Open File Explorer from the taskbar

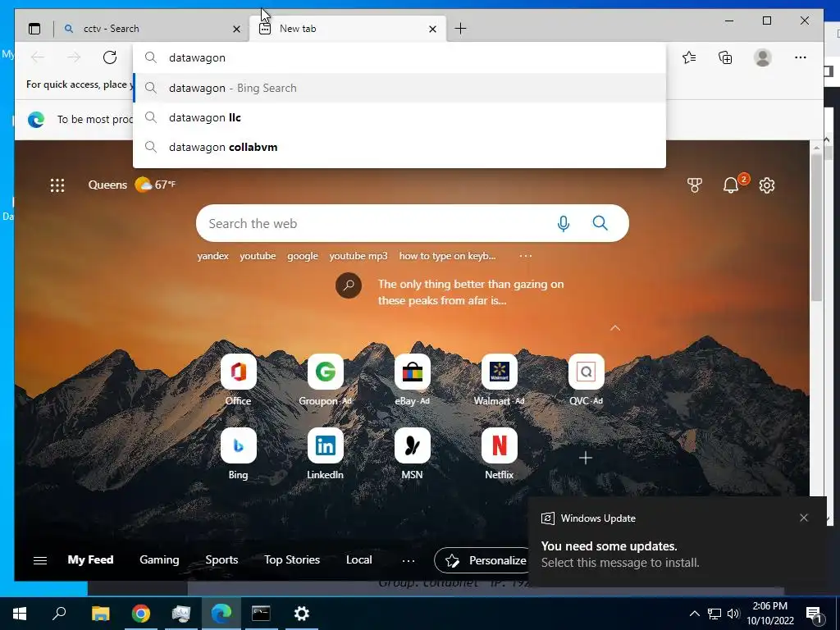[x=100, y=614]
